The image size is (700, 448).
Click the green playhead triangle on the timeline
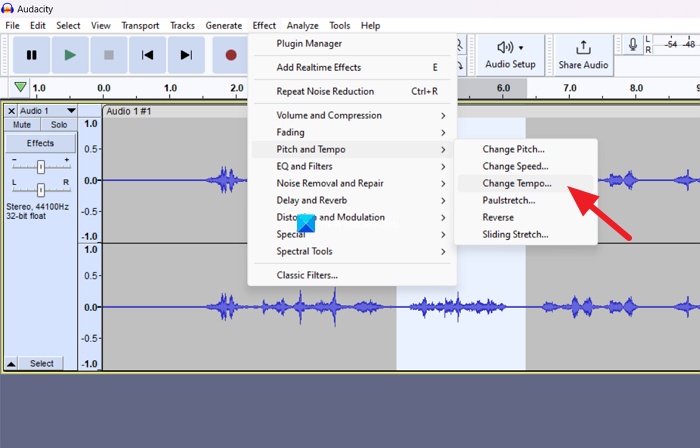coord(20,87)
